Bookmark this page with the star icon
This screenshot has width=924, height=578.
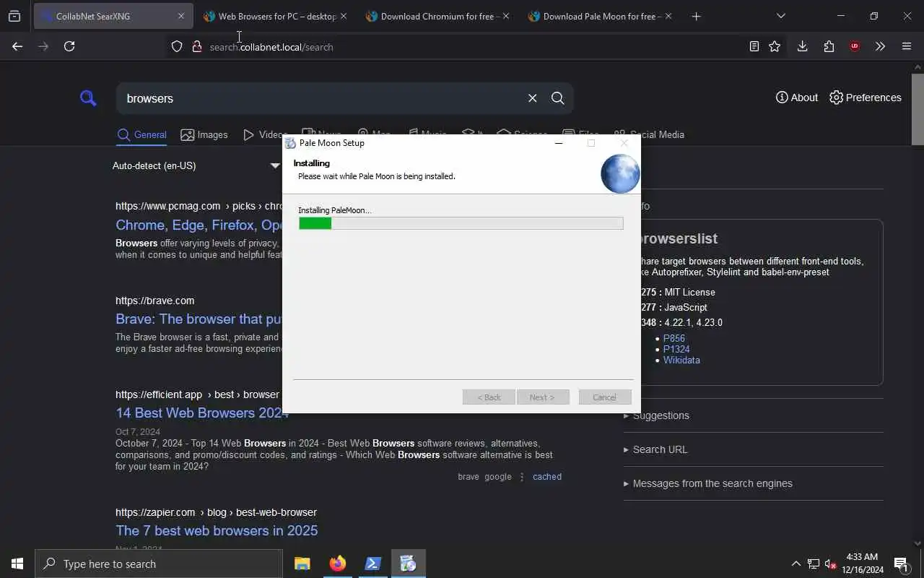coord(775,46)
